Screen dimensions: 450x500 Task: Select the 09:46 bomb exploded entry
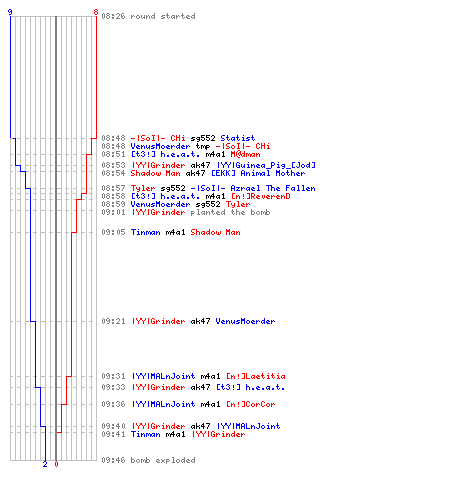coord(148,460)
